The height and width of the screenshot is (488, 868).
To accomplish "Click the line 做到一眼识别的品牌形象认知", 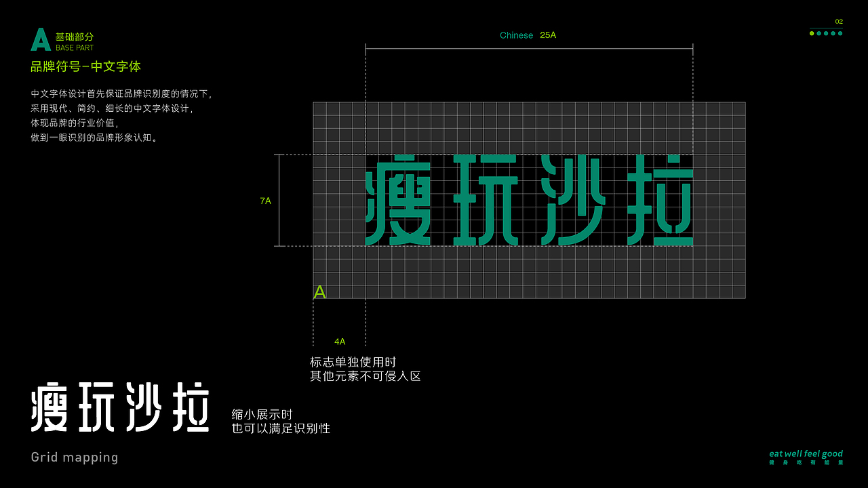I will tap(94, 138).
